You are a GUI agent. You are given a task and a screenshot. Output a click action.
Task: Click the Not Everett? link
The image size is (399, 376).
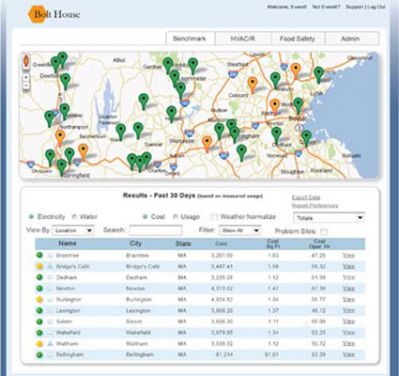(x=326, y=7)
